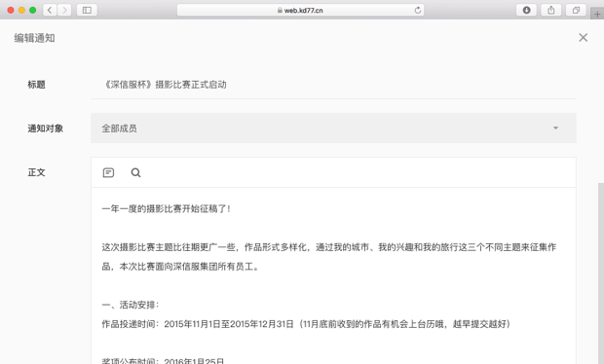Image resolution: width=604 pixels, height=364 pixels.
Task: Go back with Safari's back arrow
Action: (50, 10)
